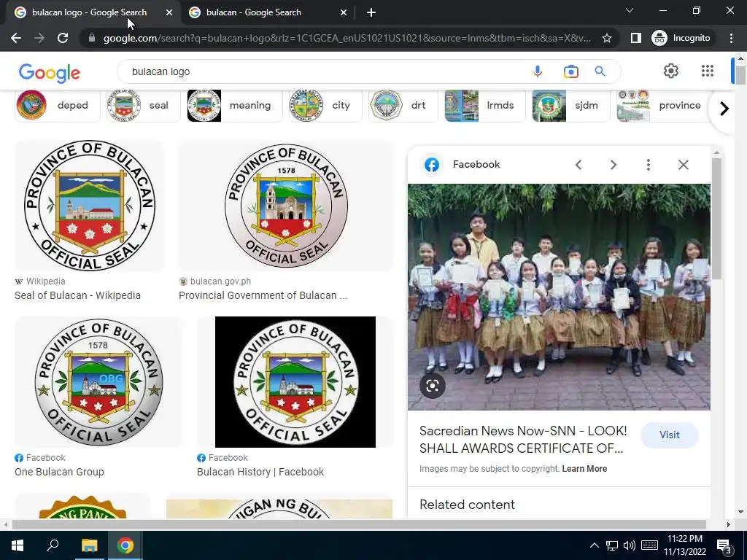
Task: Open the Chrome side panel icon
Action: pyautogui.click(x=635, y=38)
